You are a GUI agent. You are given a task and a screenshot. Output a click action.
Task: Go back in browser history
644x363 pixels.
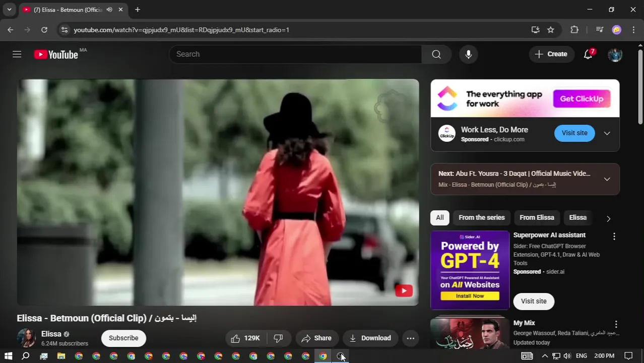pos(11,30)
